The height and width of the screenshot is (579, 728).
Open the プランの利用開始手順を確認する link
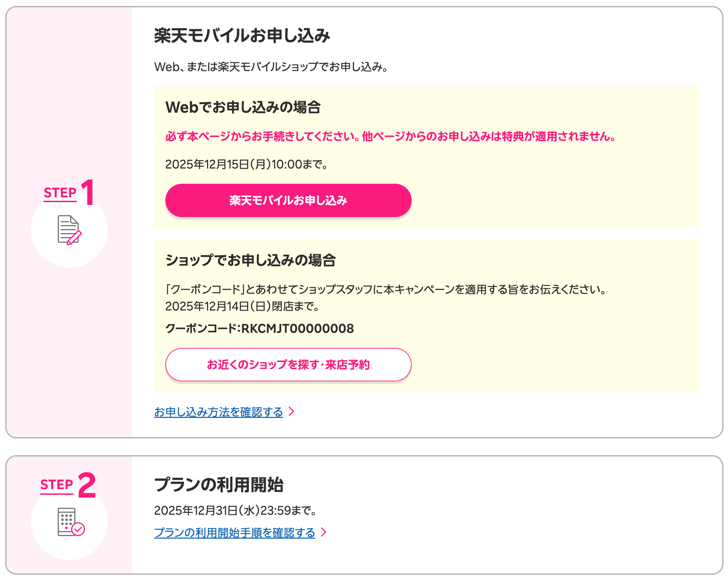[234, 532]
